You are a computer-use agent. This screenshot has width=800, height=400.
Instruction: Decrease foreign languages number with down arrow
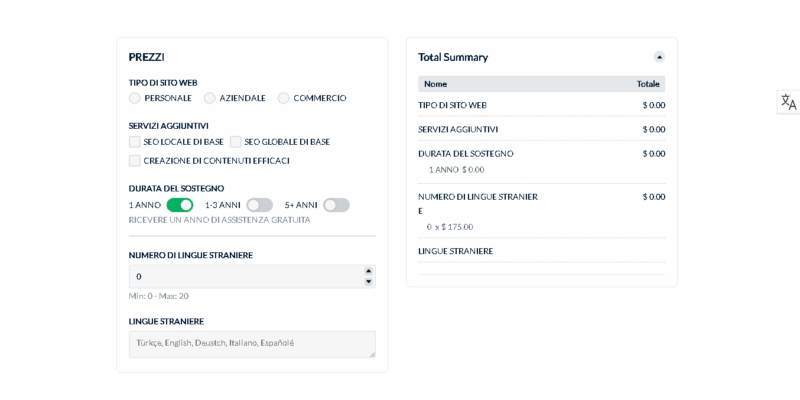368,282
